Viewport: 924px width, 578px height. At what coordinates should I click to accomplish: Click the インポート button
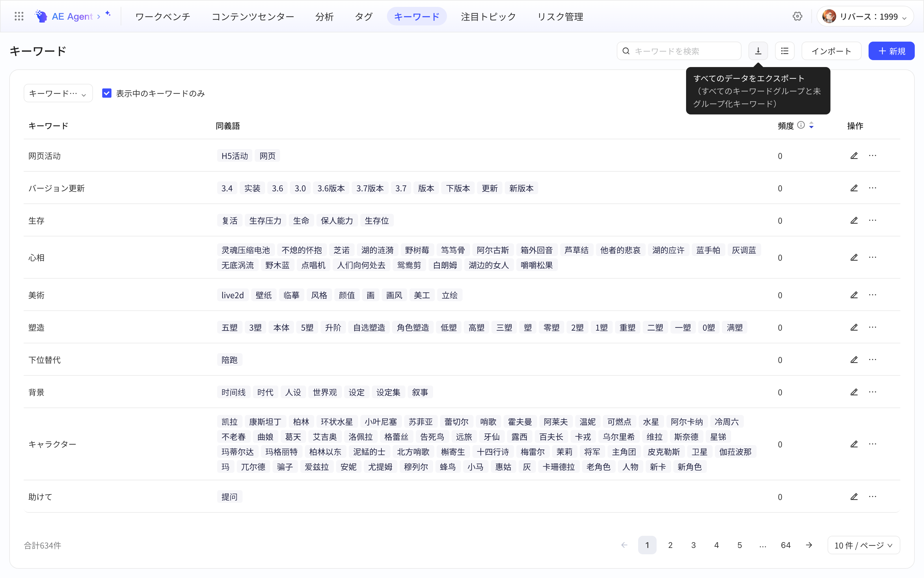(x=831, y=51)
